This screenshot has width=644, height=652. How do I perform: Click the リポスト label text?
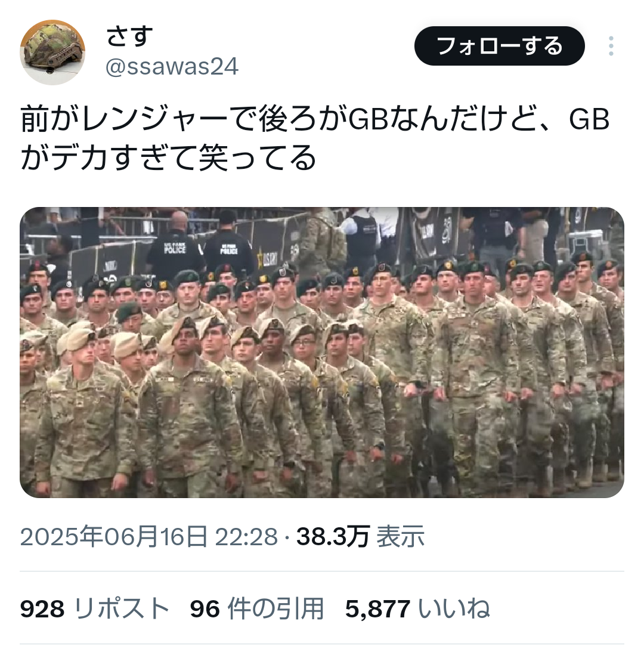[x=122, y=609]
